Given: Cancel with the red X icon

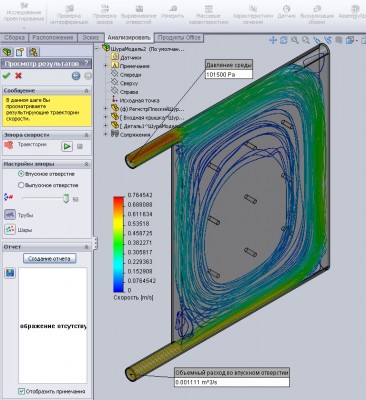Looking at the screenshot, I should click(x=18, y=76).
